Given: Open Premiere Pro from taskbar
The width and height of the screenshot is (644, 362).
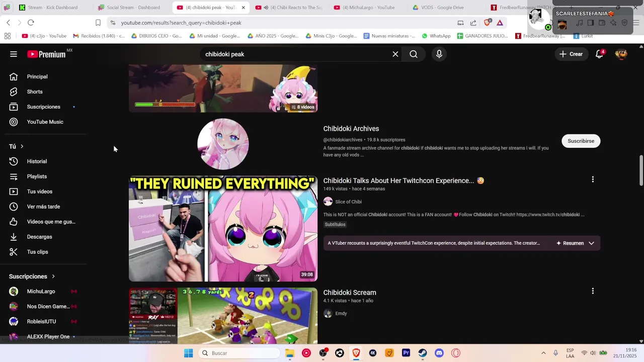Looking at the screenshot, I should [406, 353].
